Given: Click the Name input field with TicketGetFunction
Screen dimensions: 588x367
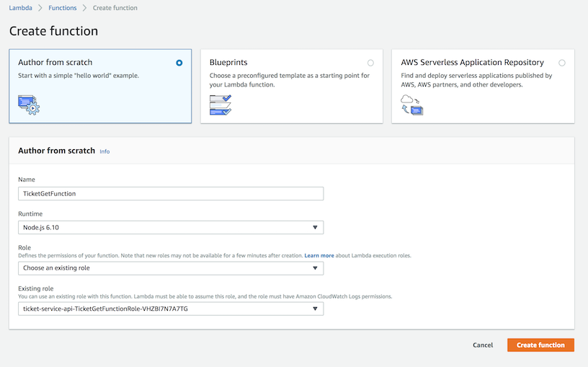Looking at the screenshot, I should [171, 194].
